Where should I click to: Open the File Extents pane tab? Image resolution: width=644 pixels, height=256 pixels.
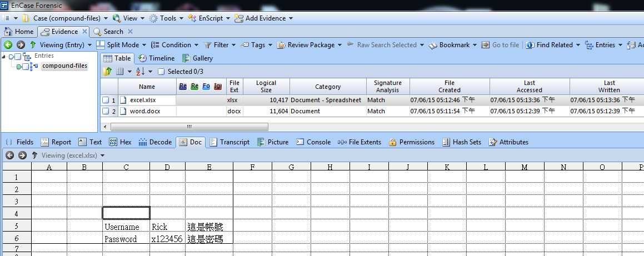pyautogui.click(x=360, y=142)
